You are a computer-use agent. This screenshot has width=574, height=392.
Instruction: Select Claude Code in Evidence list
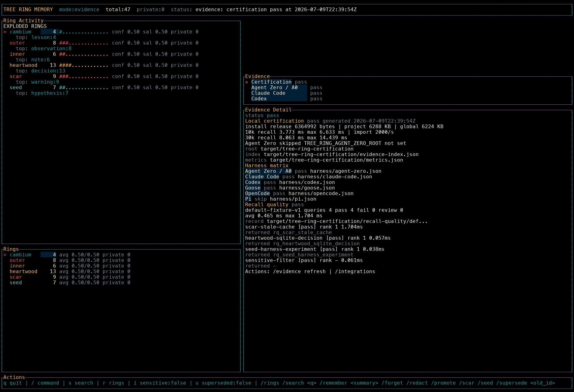point(287,93)
